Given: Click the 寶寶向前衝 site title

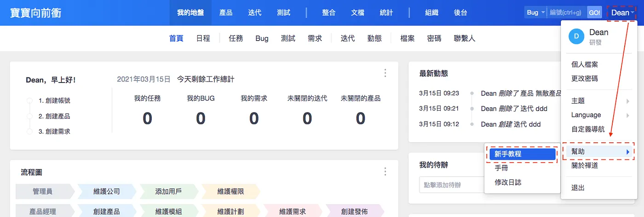Looking at the screenshot, I should click(35, 12).
